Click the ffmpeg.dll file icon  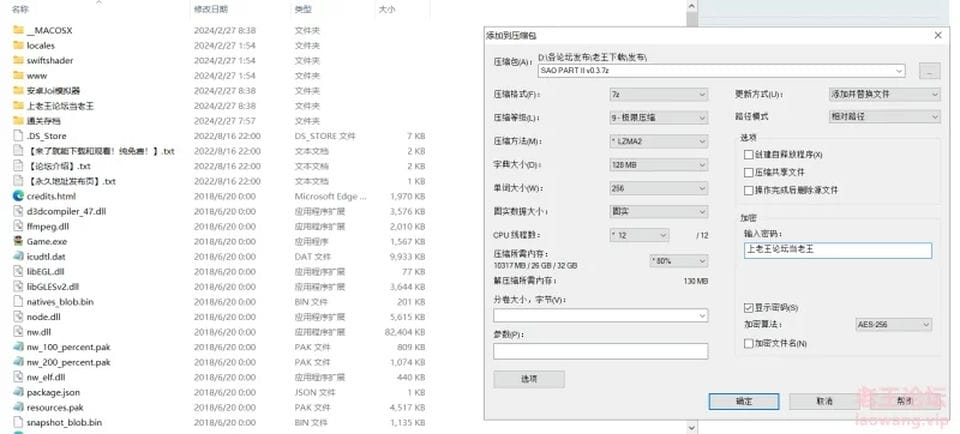pyautogui.click(x=18, y=226)
